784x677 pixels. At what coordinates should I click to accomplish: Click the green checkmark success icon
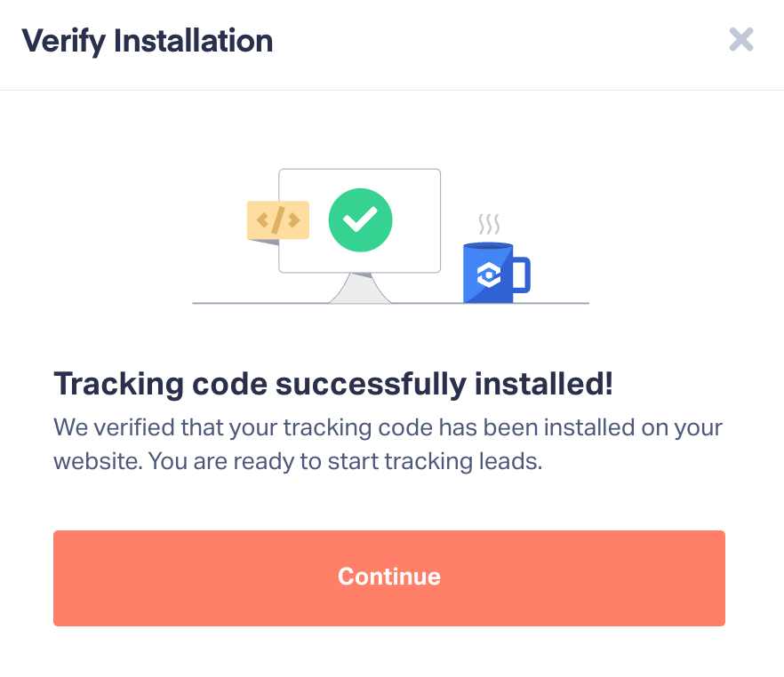[x=360, y=219]
